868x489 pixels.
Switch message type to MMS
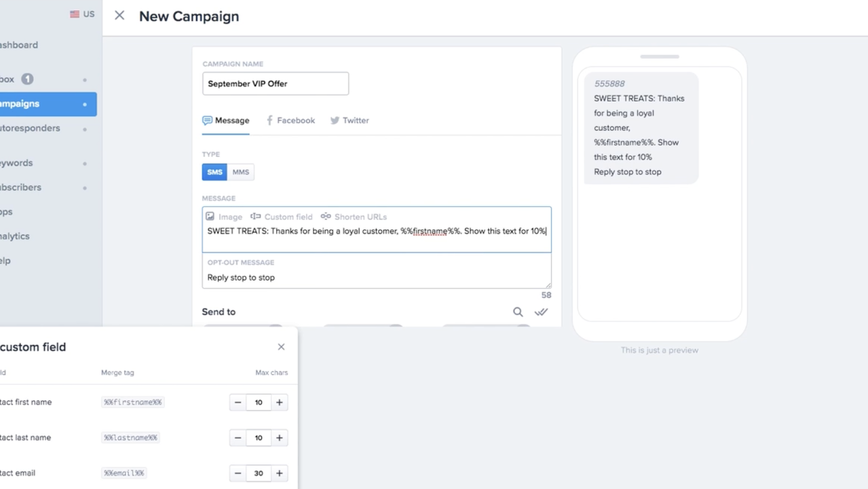point(241,172)
